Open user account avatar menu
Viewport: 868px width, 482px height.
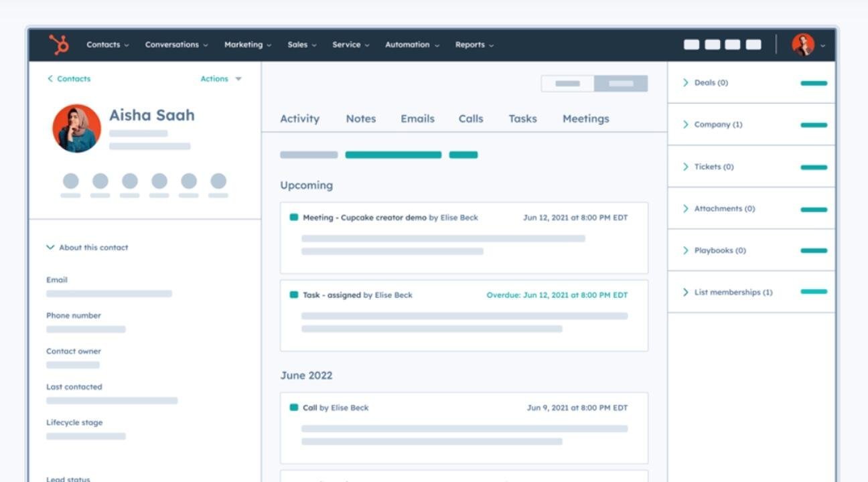point(803,45)
